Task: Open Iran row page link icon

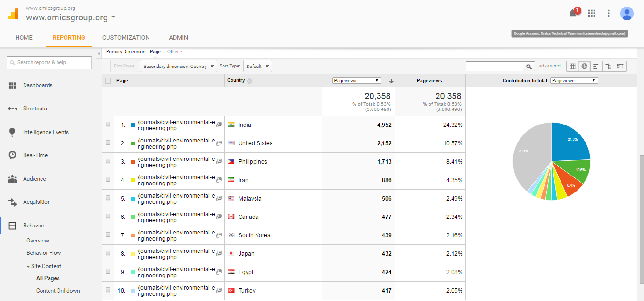Action: click(x=219, y=180)
